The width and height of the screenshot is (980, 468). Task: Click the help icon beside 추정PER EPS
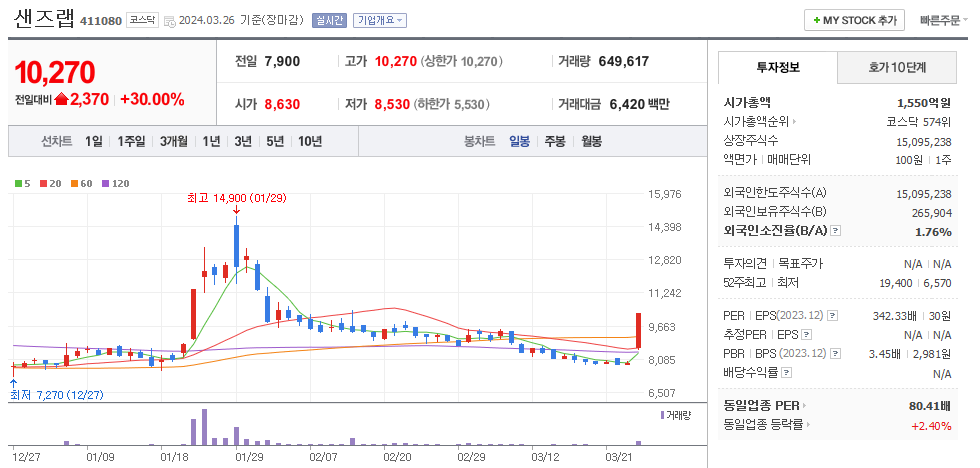pyautogui.click(x=806, y=335)
